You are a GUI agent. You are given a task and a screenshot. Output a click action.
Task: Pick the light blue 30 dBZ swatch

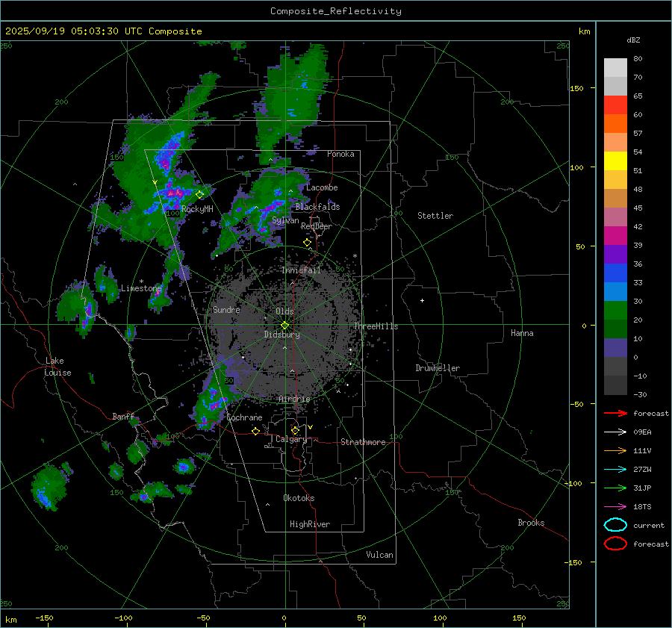pos(615,291)
